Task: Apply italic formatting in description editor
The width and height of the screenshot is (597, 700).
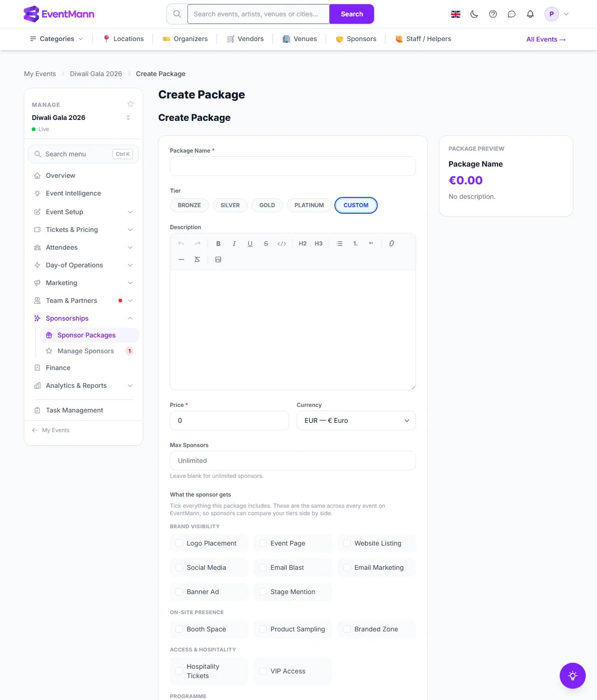Action: [234, 244]
